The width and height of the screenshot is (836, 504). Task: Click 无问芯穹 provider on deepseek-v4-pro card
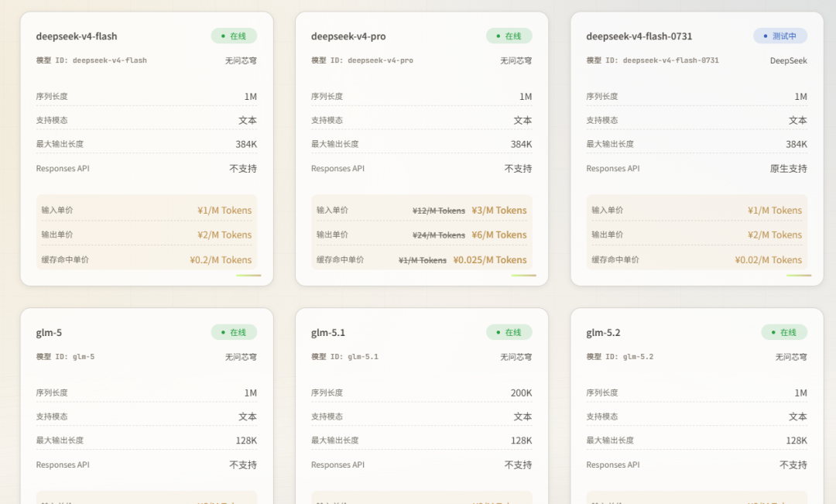516,60
